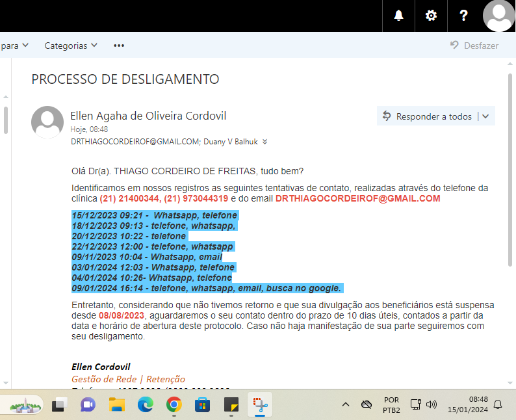Viewport: 516px width, 420px height.
Task: Click phone number (21) 973044319
Action: coord(196,198)
